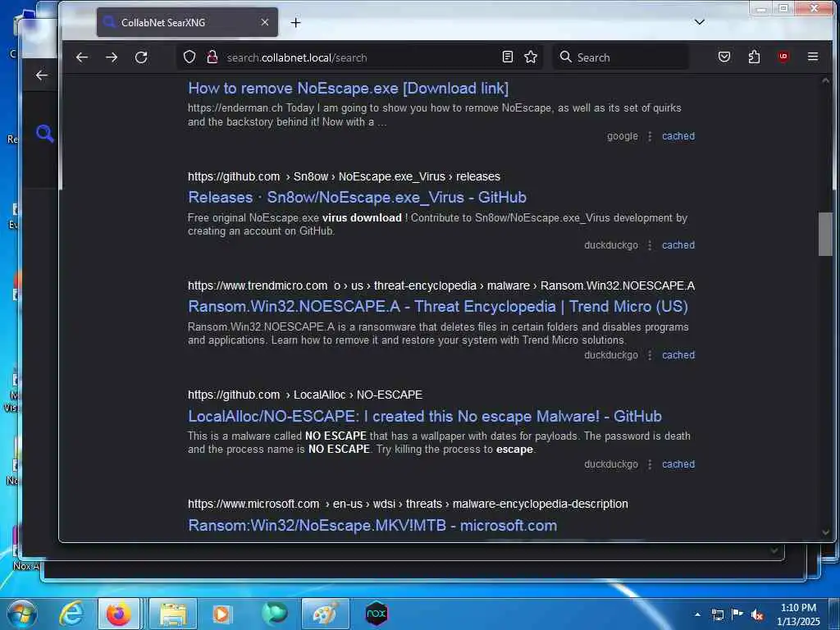
Task: Click the muted volume tray icon
Action: 757,614
